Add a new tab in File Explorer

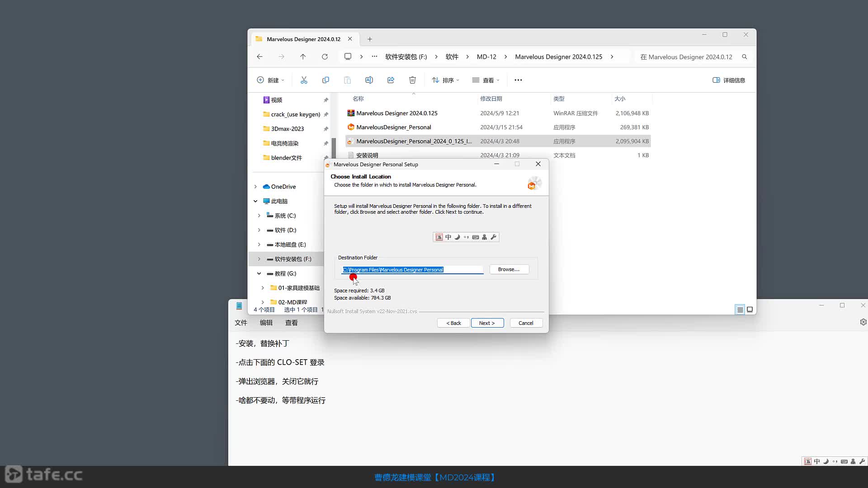[370, 39]
